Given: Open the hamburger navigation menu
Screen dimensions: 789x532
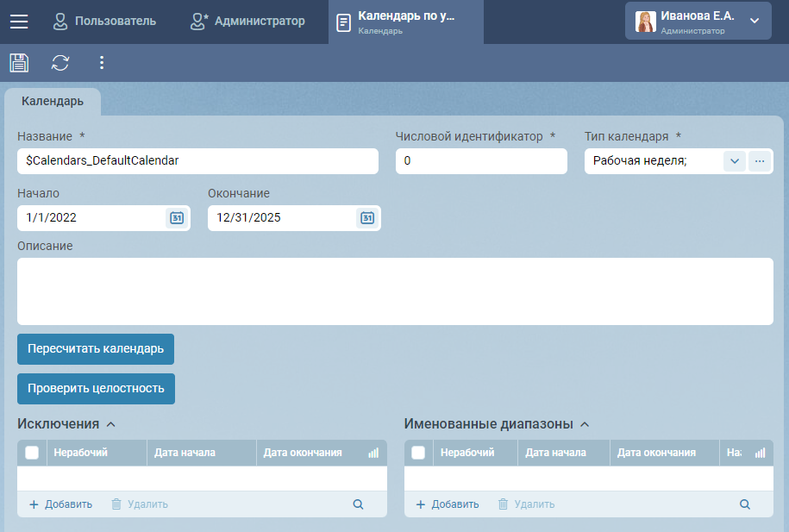Looking at the screenshot, I should click(x=19, y=22).
